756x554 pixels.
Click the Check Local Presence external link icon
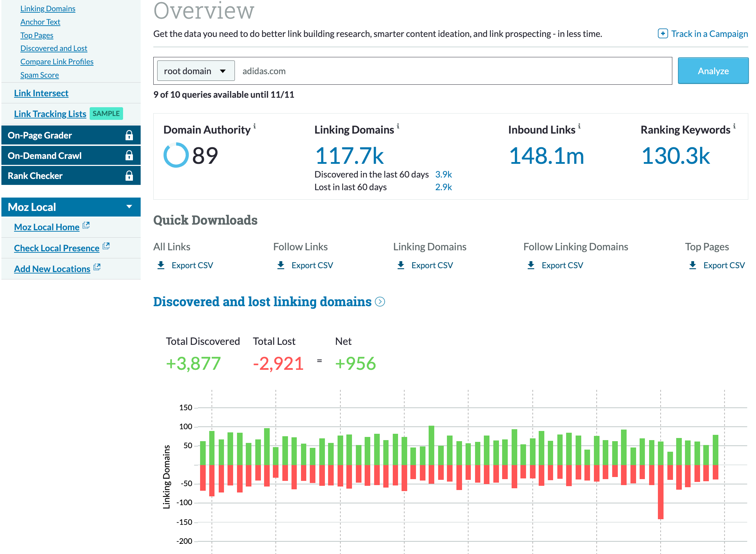point(106,246)
